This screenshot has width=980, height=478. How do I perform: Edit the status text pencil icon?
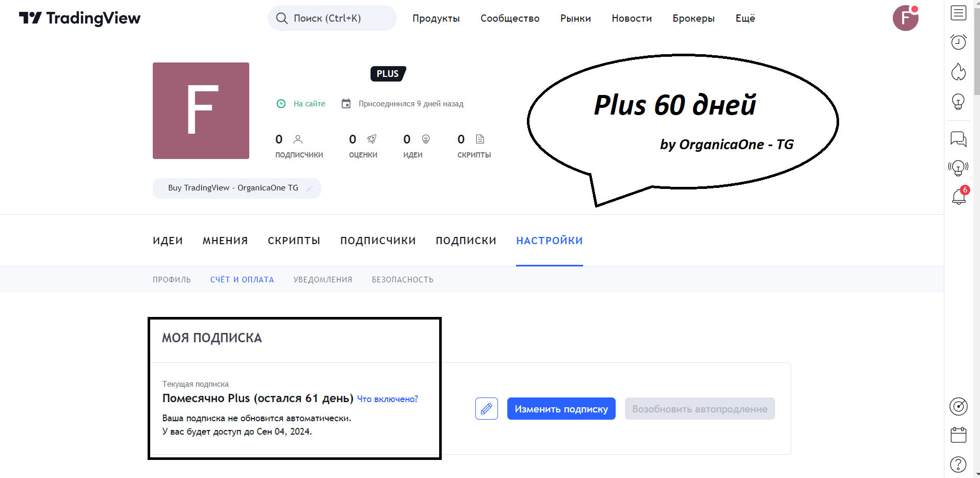point(310,188)
